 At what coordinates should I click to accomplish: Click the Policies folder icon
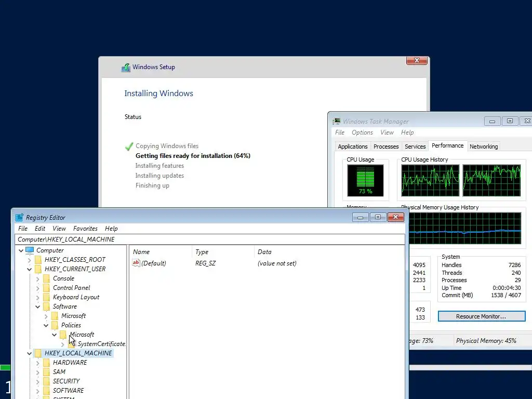[55, 325]
